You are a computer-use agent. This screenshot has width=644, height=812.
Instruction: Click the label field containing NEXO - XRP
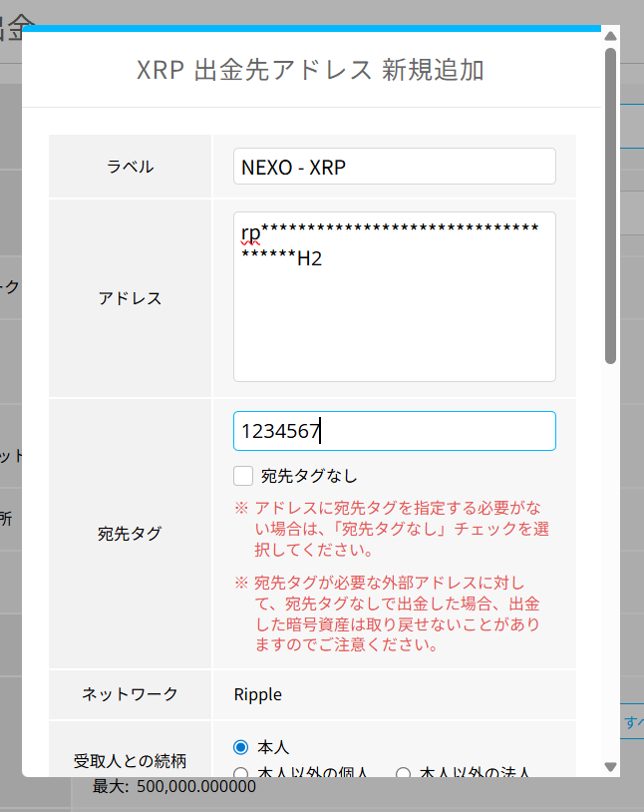pos(394,167)
